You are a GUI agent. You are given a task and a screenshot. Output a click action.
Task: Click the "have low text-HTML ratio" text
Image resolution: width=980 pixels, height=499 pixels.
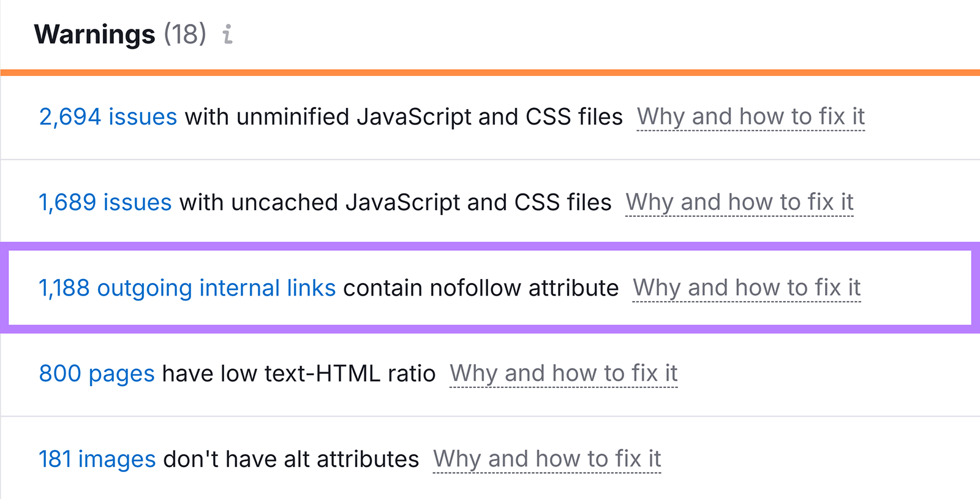click(x=298, y=373)
